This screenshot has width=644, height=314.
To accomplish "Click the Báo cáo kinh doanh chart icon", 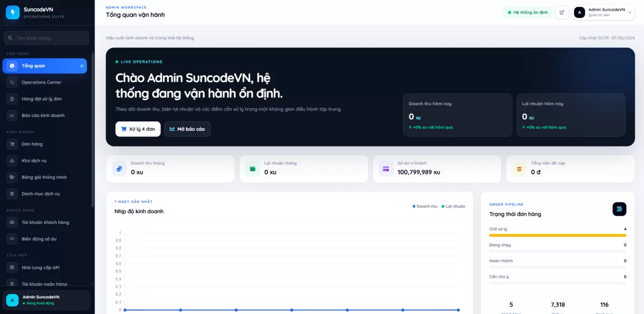I will click(x=12, y=115).
